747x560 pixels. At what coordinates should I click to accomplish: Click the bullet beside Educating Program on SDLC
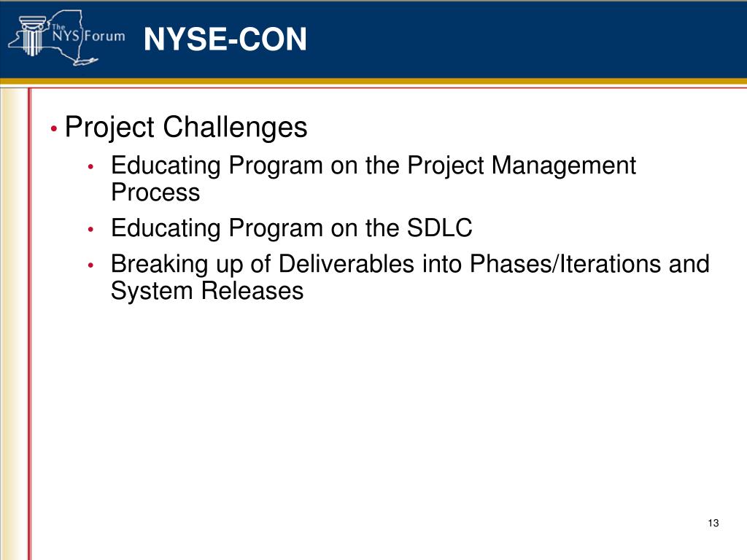click(x=90, y=230)
